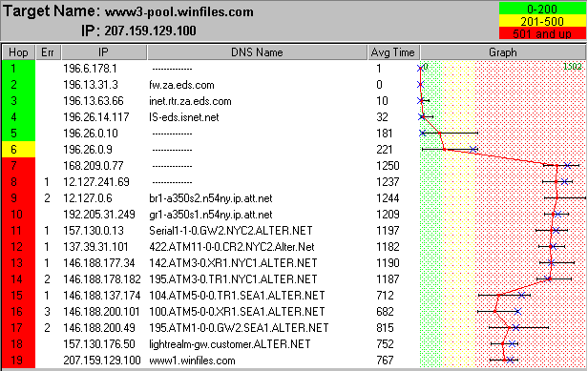Click IP 196.26.0.9 in hop 6

point(88,150)
